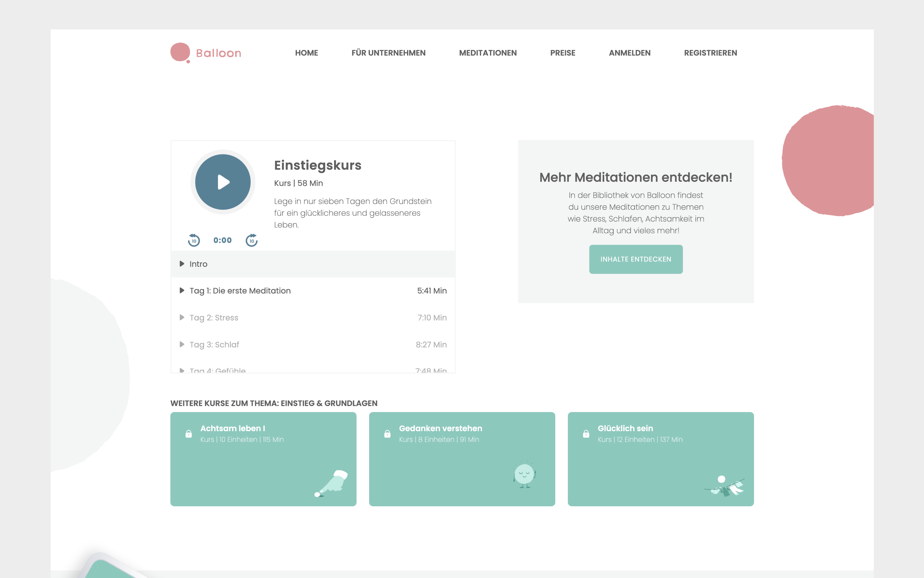Select Intro track
Viewport: 924px width, 578px height.
(313, 264)
